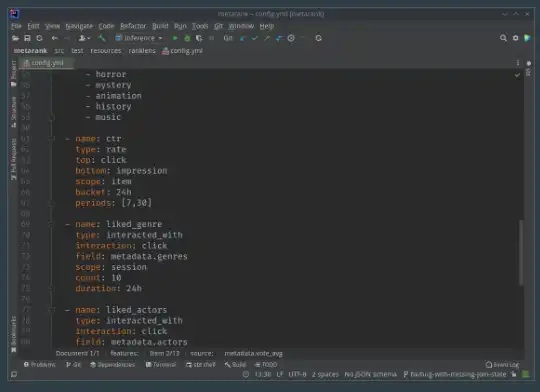The image size is (540, 392).
Task: Open the Git tool window at bottom
Action: 73,364
